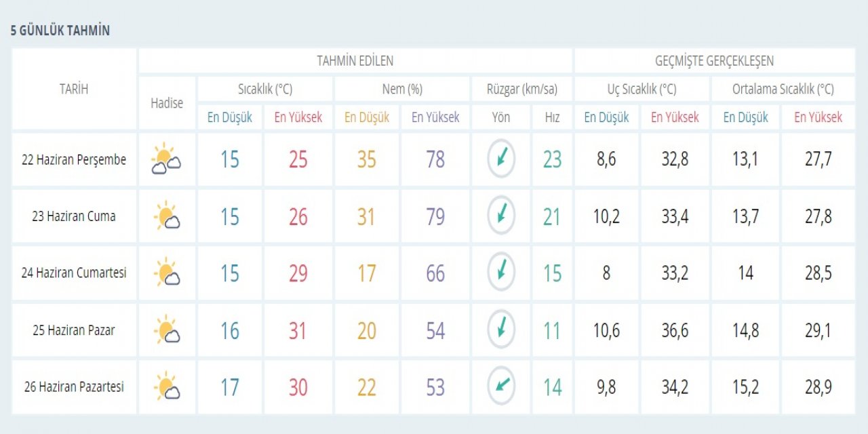868x434 pixels.
Task: Click wind direction arrow for 23 Haziran
Action: tap(501, 216)
